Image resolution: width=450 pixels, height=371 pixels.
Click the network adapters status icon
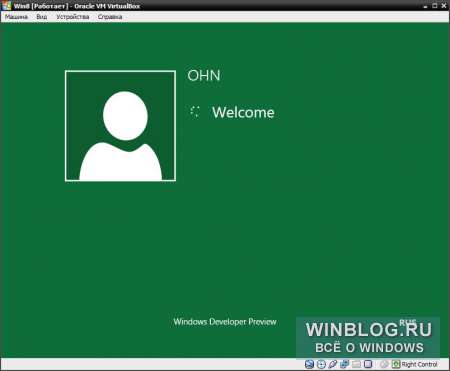click(x=344, y=364)
